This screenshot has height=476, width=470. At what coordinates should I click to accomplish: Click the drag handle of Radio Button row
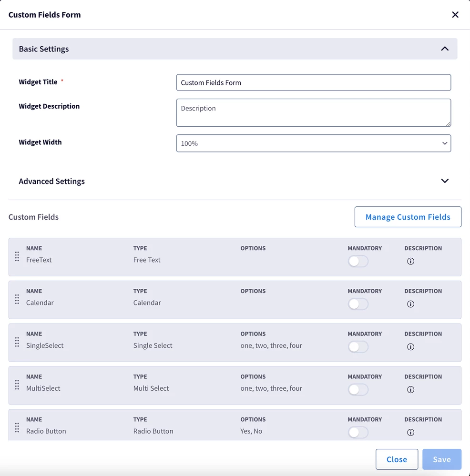tap(17, 428)
